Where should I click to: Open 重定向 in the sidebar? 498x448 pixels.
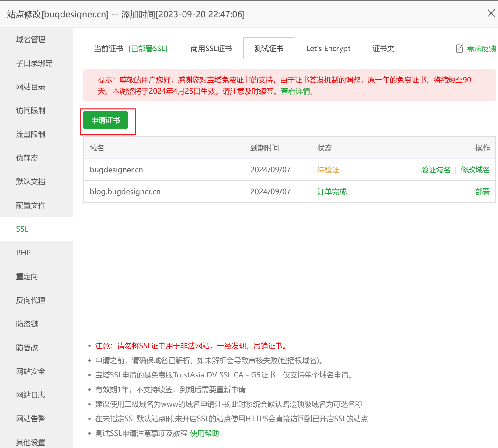click(x=37, y=277)
